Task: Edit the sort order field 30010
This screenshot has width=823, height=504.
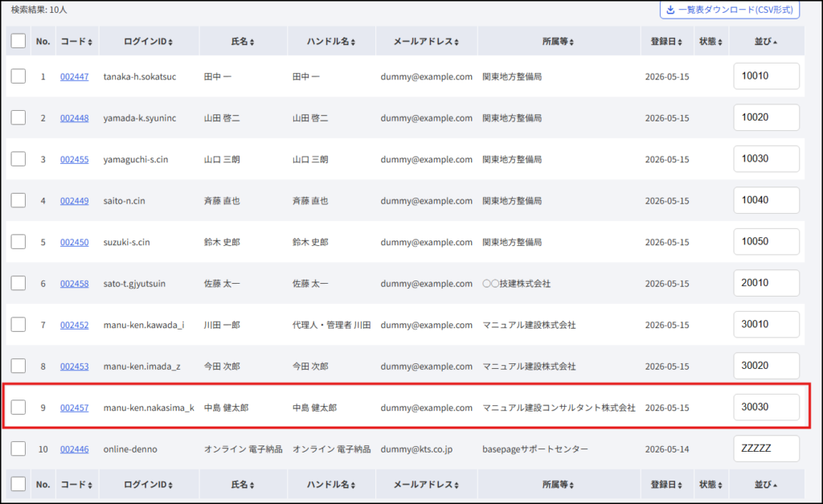Action: click(x=766, y=325)
